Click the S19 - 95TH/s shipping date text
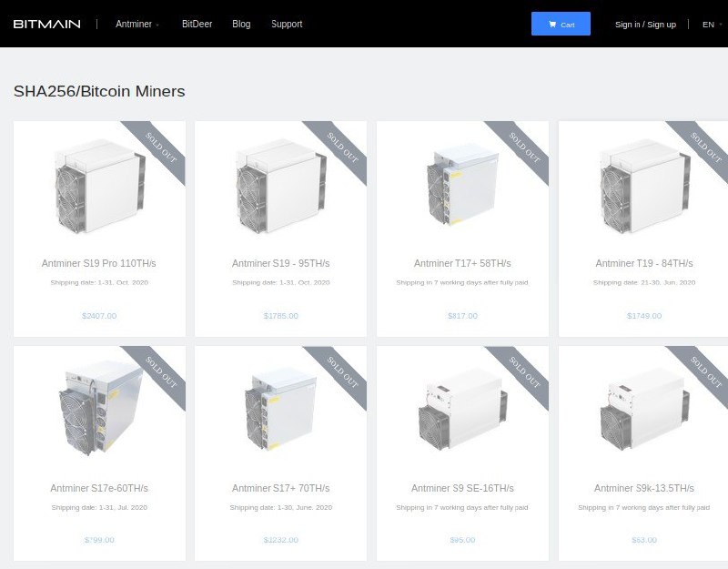 tap(281, 282)
